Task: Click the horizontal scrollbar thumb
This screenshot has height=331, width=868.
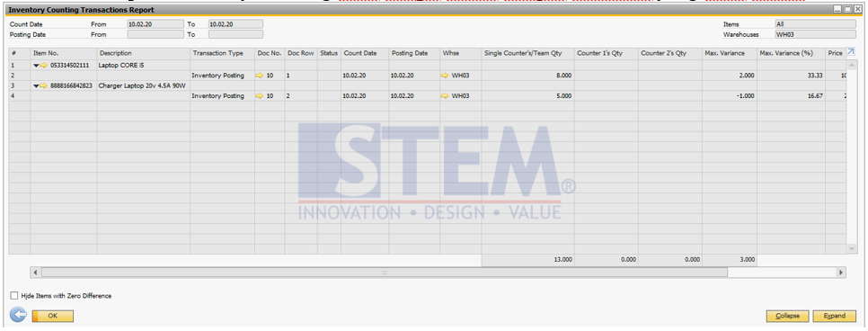Action: pos(385,273)
